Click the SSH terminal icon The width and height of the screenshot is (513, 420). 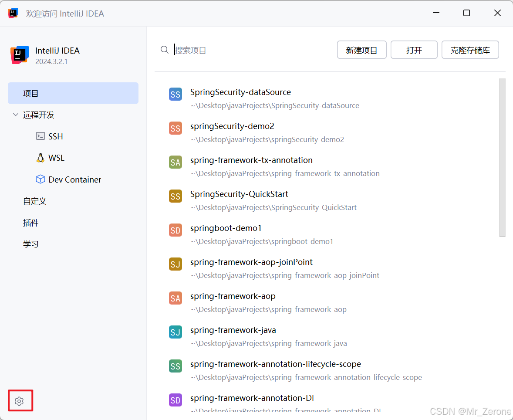[x=40, y=136]
